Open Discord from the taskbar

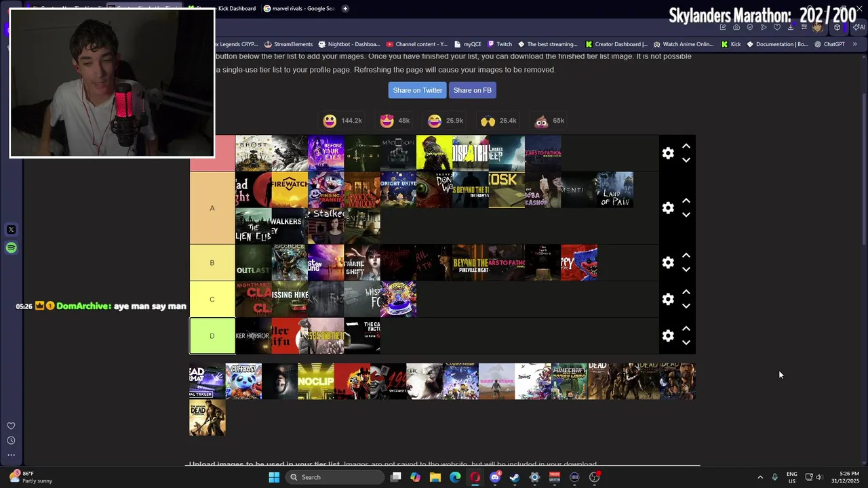[495, 477]
